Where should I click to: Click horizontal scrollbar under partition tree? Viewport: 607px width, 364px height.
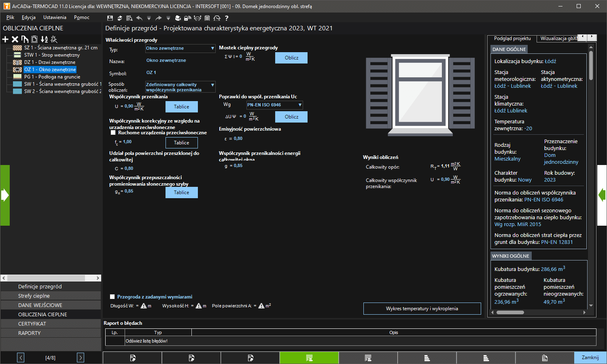pyautogui.click(x=51, y=278)
